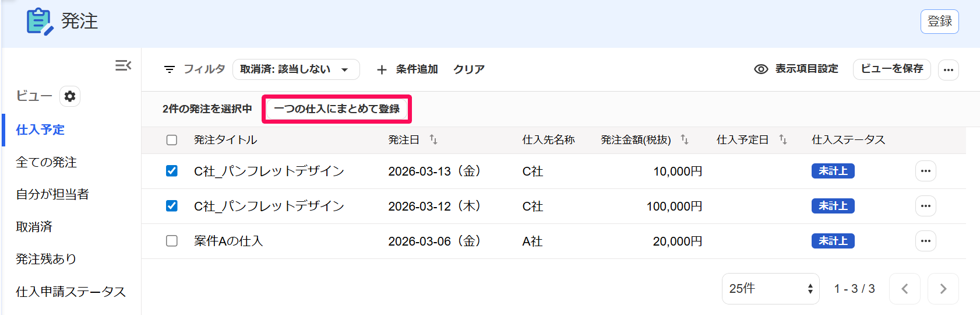Open the toolbar more-options ellipsis button

tap(949, 69)
